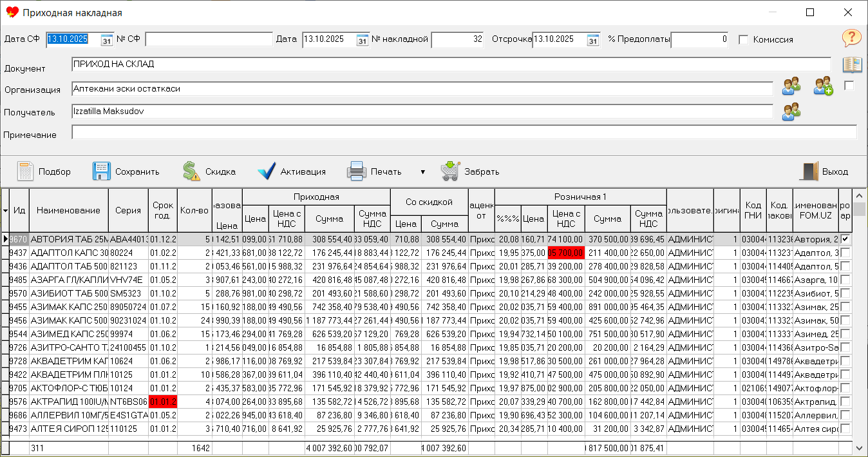This screenshot has height=457, width=868.
Task: Save the invoice with Сохранить
Action: 102,171
